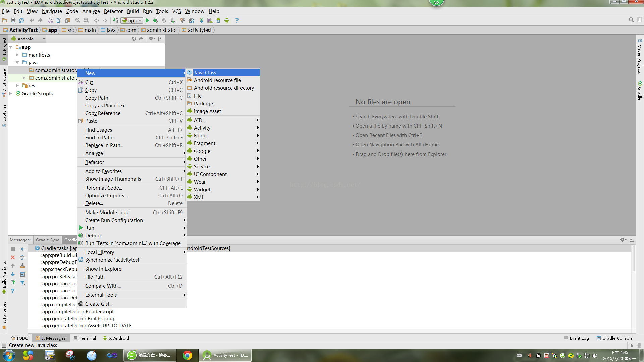Toggle the Captures side panel
The width and height of the screenshot is (644, 362).
tap(4, 116)
